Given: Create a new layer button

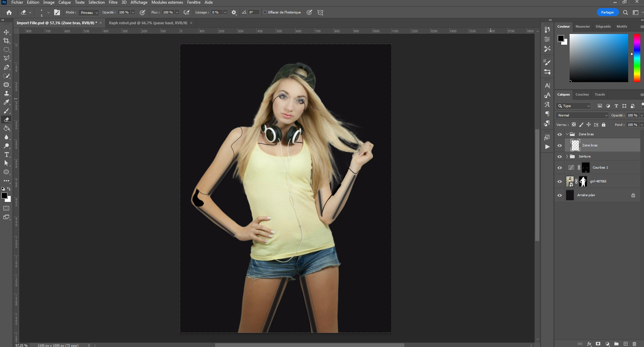Looking at the screenshot, I should click(x=625, y=344).
